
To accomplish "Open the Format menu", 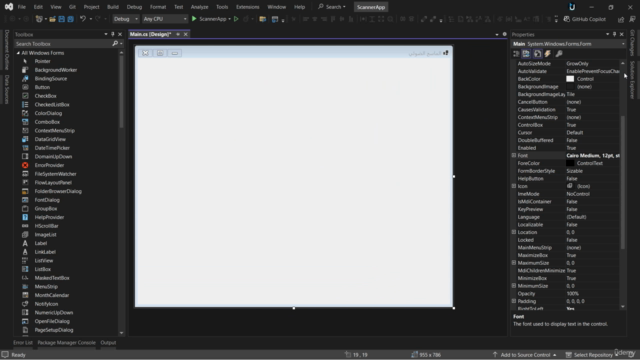I will [x=158, y=7].
